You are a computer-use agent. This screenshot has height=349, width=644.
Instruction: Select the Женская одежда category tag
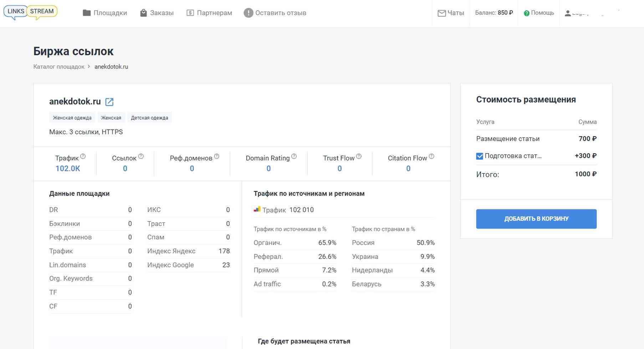point(72,118)
